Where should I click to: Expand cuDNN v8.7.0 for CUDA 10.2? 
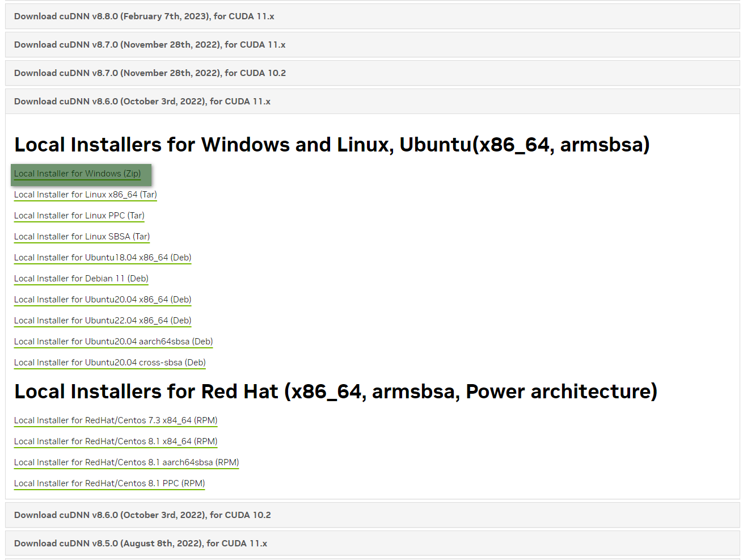coord(150,73)
